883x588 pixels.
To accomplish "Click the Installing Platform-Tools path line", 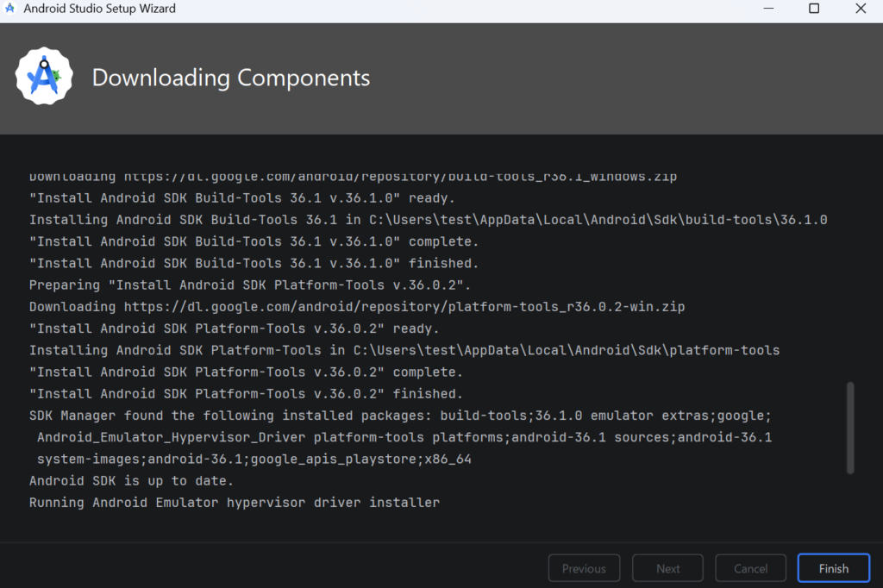I will [x=404, y=350].
